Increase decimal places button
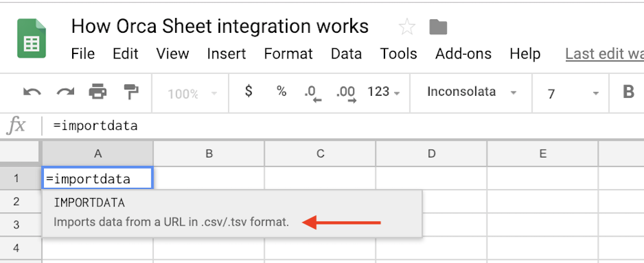The height and width of the screenshot is (263, 644). (346, 93)
